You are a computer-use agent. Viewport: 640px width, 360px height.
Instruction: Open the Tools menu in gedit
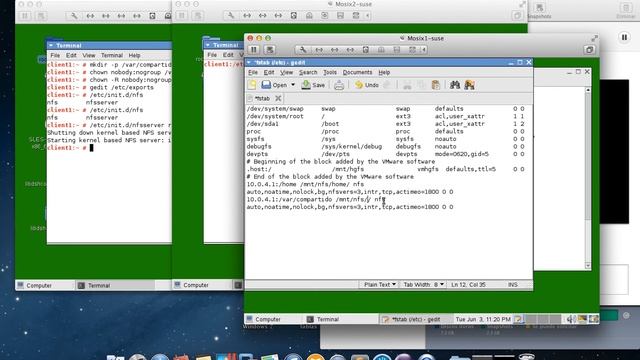[330, 72]
